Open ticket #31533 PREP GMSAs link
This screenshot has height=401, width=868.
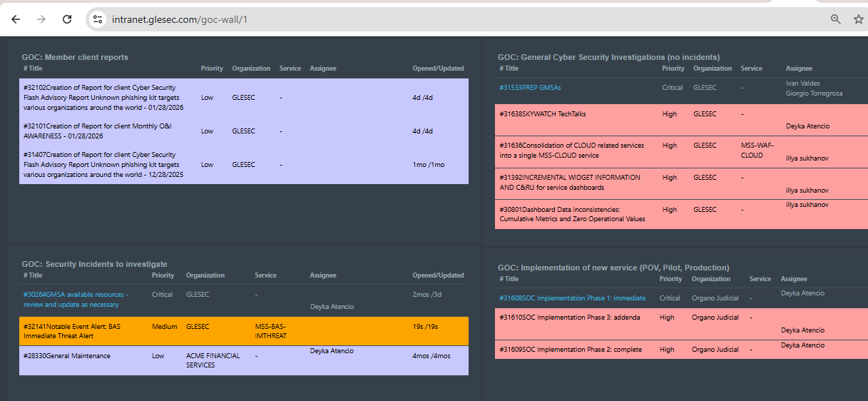pos(530,88)
